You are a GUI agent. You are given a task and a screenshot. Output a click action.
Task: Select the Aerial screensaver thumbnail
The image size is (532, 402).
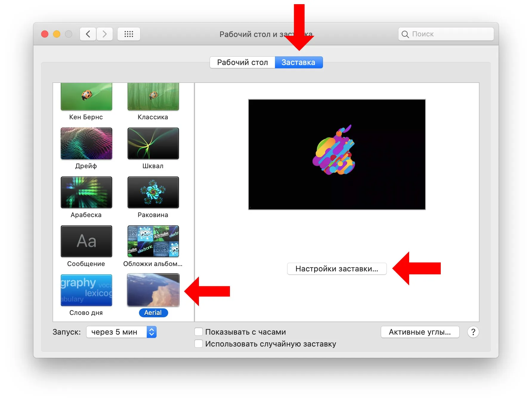pyautogui.click(x=153, y=290)
